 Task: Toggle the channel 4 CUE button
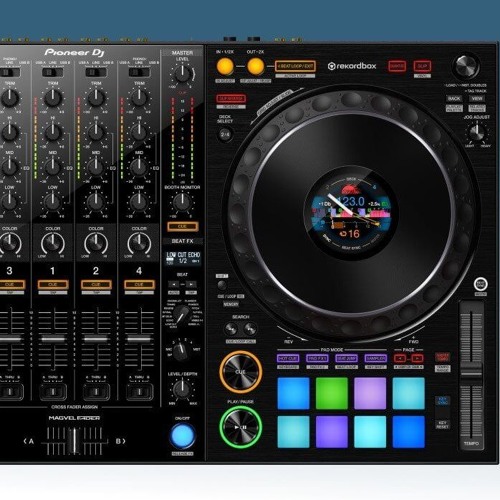pyautogui.click(x=139, y=285)
